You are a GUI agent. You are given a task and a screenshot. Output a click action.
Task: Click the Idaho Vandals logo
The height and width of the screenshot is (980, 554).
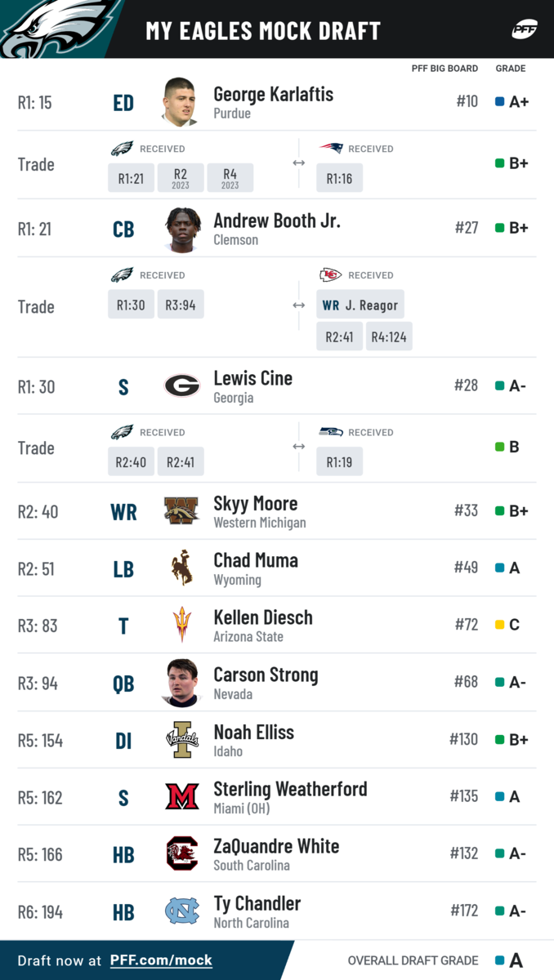coord(181,740)
